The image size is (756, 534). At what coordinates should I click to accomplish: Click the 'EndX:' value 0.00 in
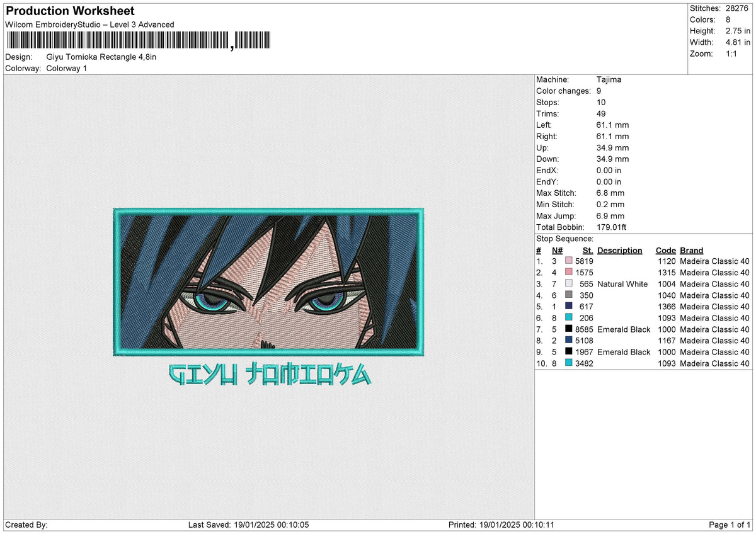[x=609, y=171]
